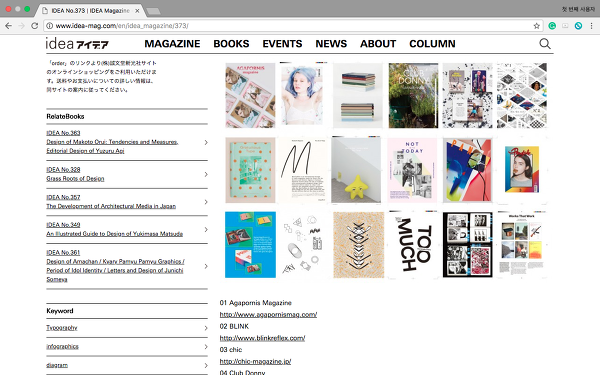Click the green Grammarly extension icon
Viewport: 600px width, 375px height.
pos(552,26)
